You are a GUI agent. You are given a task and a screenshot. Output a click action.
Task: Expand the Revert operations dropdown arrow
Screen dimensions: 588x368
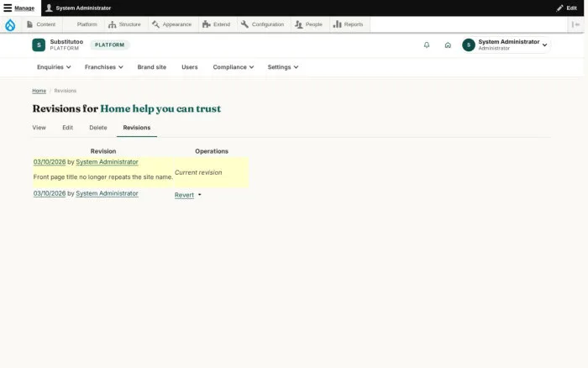(200, 195)
